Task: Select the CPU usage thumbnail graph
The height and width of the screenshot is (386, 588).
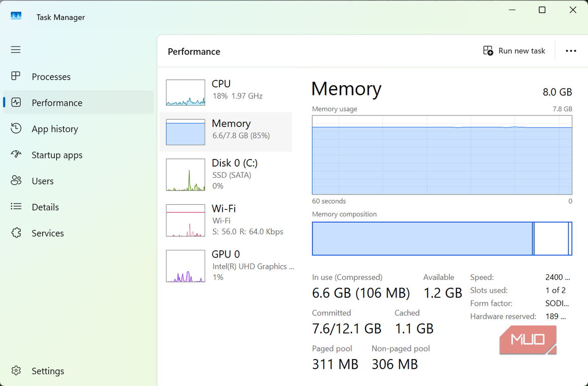Action: [186, 92]
